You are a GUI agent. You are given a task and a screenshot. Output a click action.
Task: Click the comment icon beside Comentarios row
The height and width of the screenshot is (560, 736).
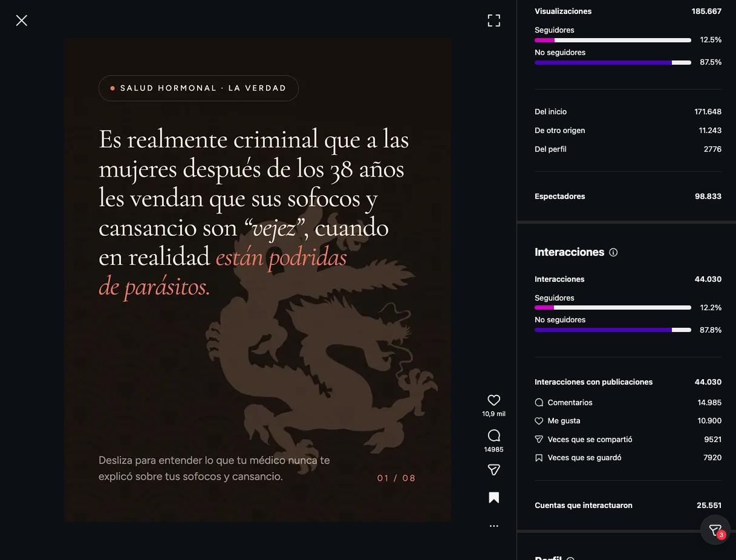(539, 403)
